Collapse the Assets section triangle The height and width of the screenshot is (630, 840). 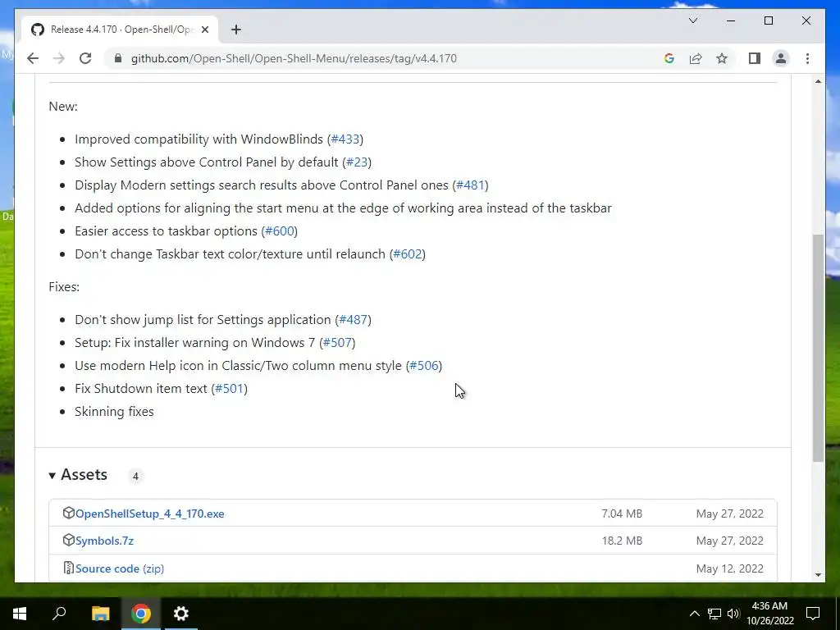tap(52, 475)
